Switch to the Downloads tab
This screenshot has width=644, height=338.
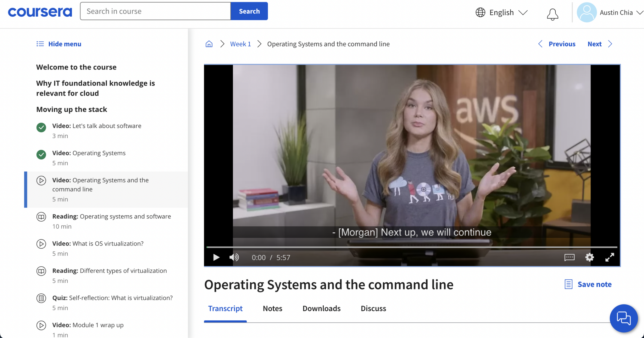click(321, 308)
